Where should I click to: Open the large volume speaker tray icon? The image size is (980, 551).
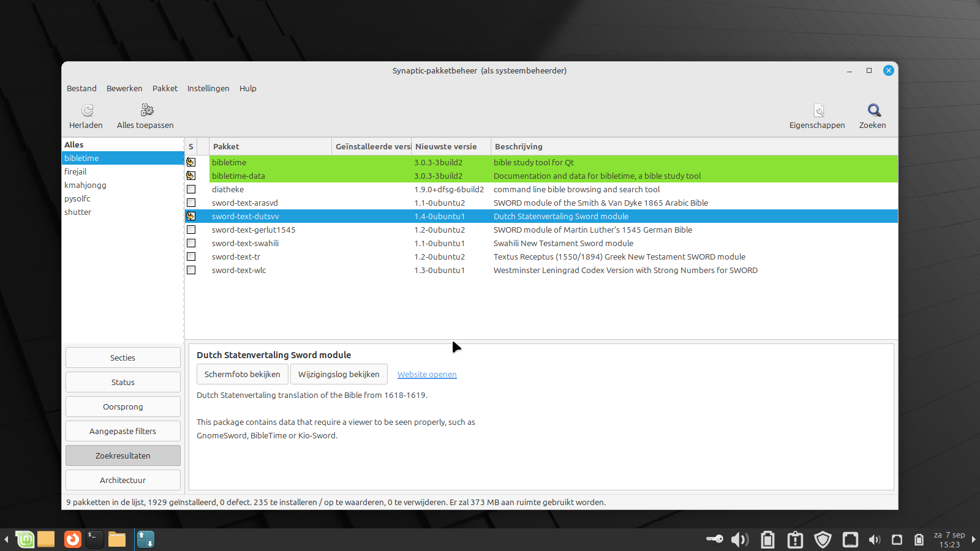coord(740,539)
